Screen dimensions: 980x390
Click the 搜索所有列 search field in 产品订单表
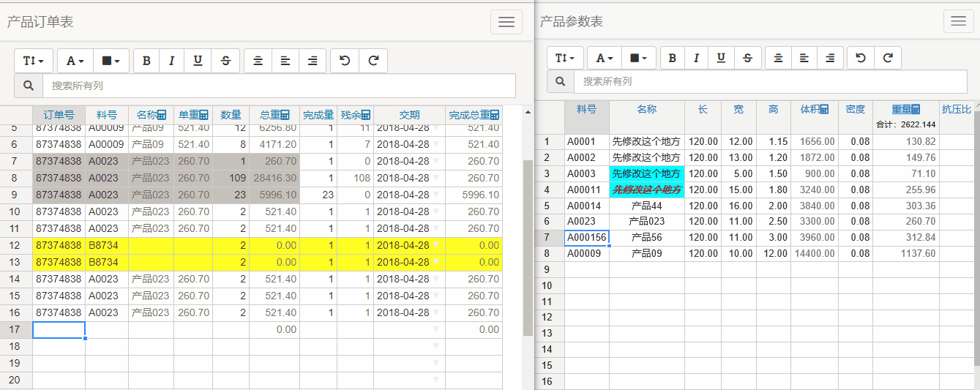(278, 86)
